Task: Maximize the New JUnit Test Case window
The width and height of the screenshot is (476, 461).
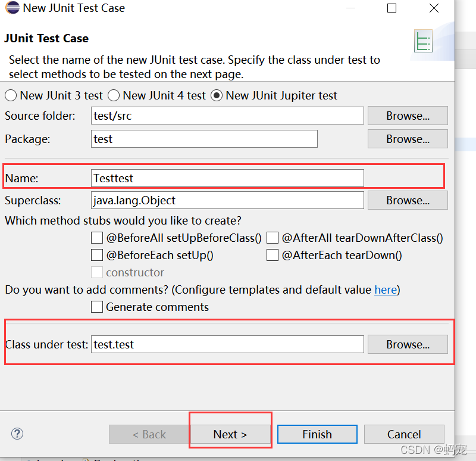Action: (x=392, y=8)
